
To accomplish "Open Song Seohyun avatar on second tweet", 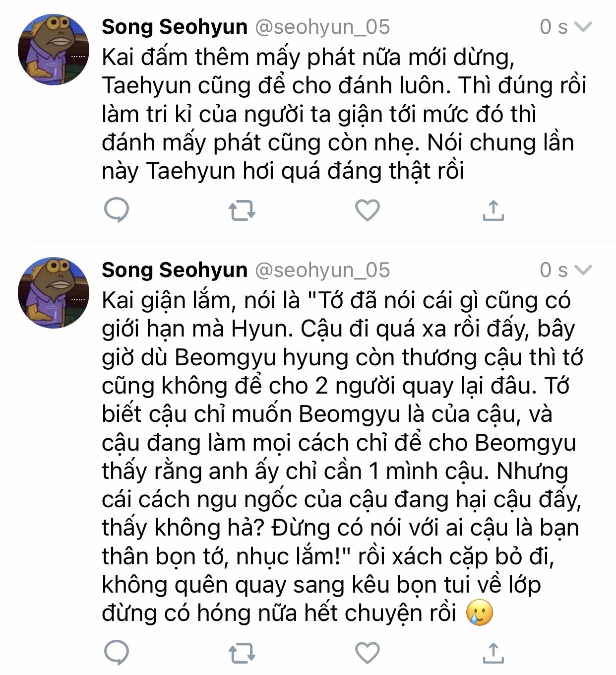I will (x=54, y=293).
